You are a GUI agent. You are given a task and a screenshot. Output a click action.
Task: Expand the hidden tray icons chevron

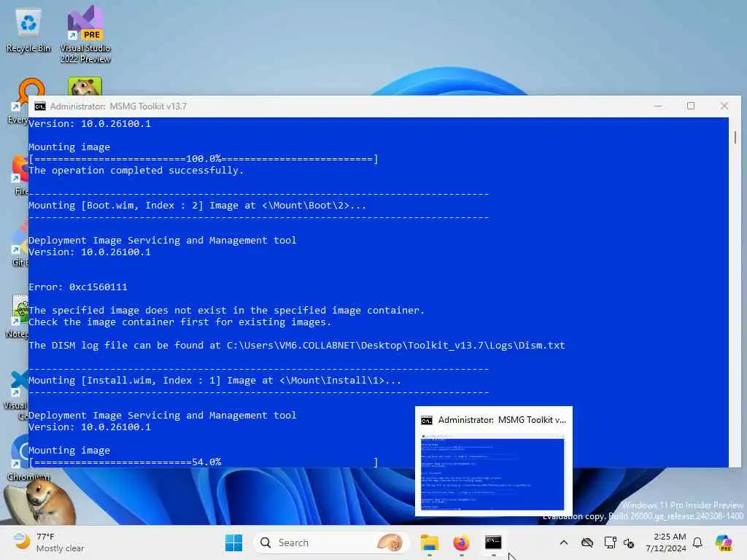[x=564, y=542]
